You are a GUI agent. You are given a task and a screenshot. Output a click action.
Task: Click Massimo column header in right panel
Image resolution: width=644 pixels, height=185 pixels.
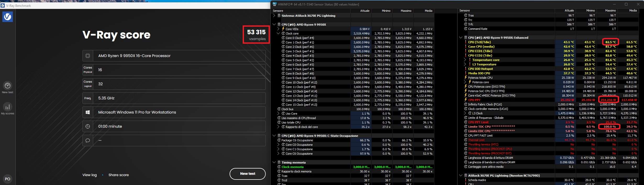click(607, 10)
